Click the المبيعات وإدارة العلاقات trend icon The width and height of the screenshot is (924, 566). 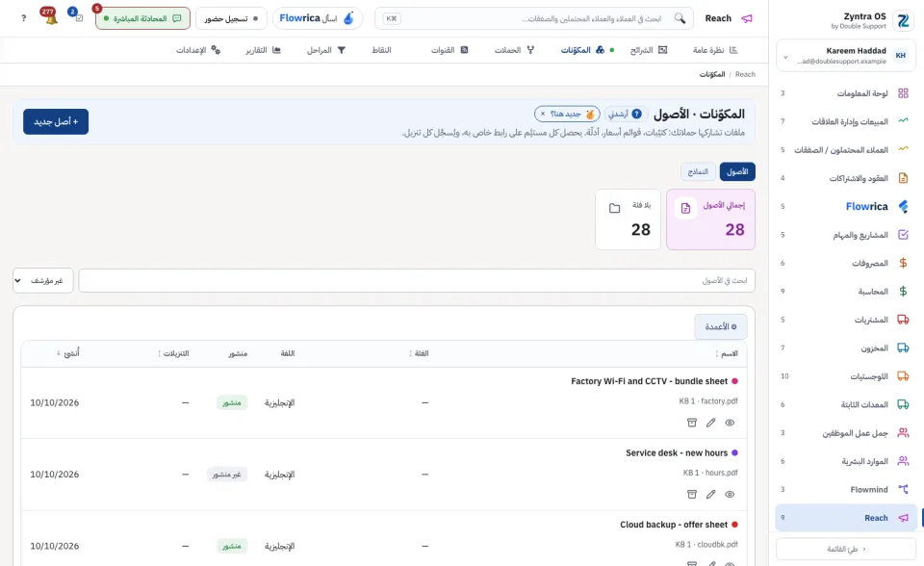coord(903,121)
